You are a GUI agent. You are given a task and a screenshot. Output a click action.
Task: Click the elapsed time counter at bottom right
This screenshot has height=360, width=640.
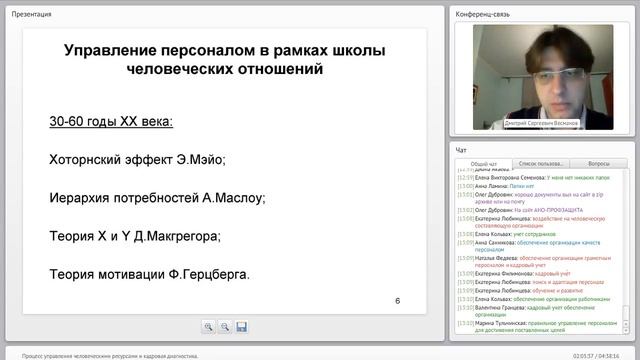pyautogui.click(x=596, y=356)
